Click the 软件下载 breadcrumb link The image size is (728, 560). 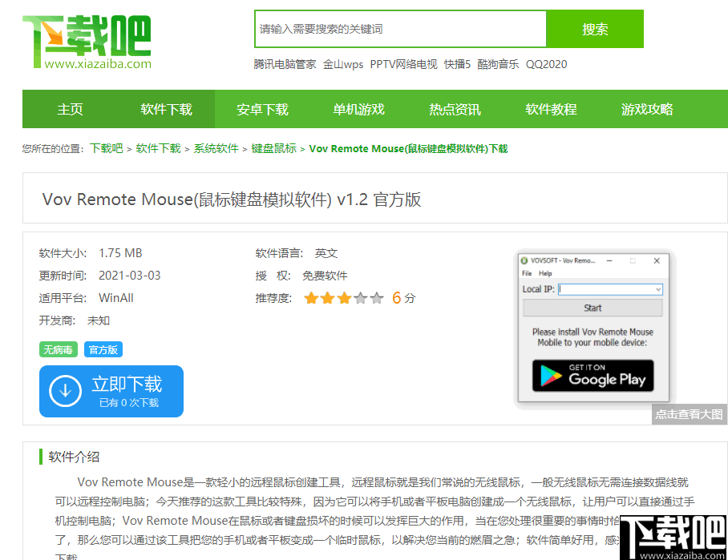[x=158, y=148]
